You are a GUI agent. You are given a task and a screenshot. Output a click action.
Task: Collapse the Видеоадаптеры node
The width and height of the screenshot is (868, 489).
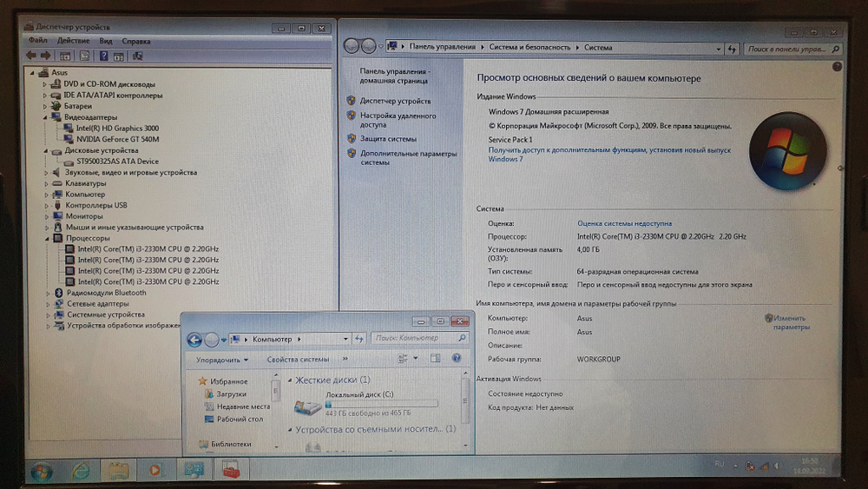click(46, 117)
